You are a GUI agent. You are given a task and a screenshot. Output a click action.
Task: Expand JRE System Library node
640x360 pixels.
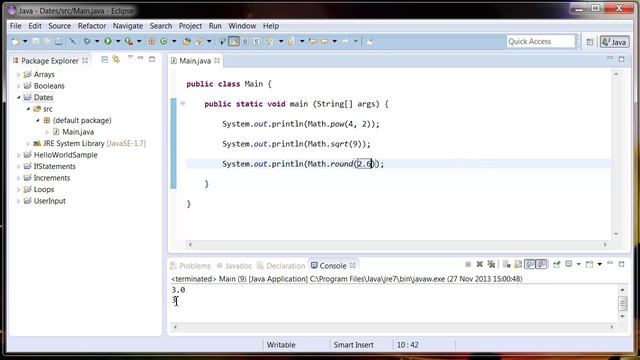28,143
